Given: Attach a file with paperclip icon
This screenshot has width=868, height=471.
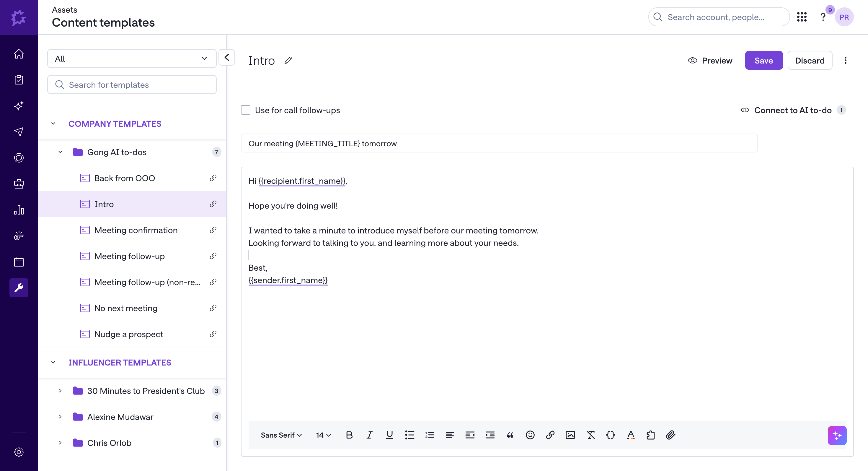Looking at the screenshot, I should point(670,435).
